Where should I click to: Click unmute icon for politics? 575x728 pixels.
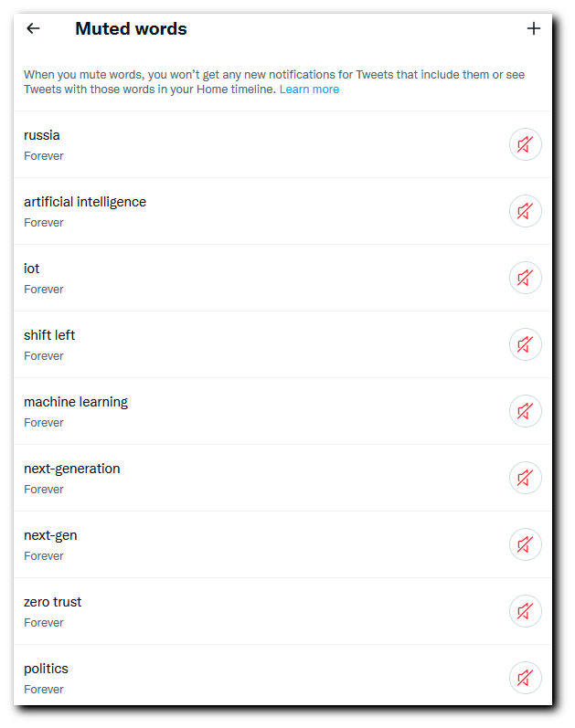tap(525, 678)
